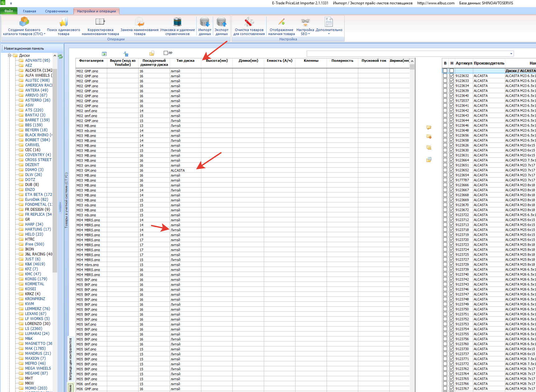Click the 'Артикул' column header
The image size is (536, 392).
click(464, 63)
